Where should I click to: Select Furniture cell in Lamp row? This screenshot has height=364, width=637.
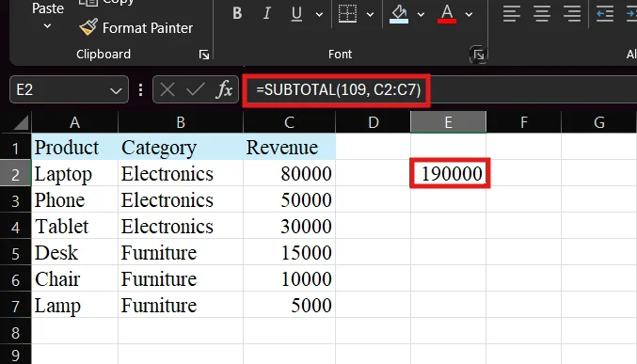point(181,306)
